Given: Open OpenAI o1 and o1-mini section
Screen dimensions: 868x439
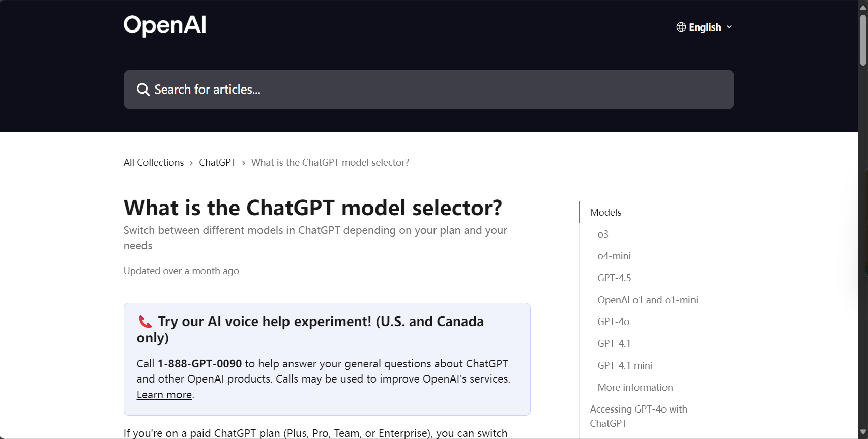Looking at the screenshot, I should (648, 300).
